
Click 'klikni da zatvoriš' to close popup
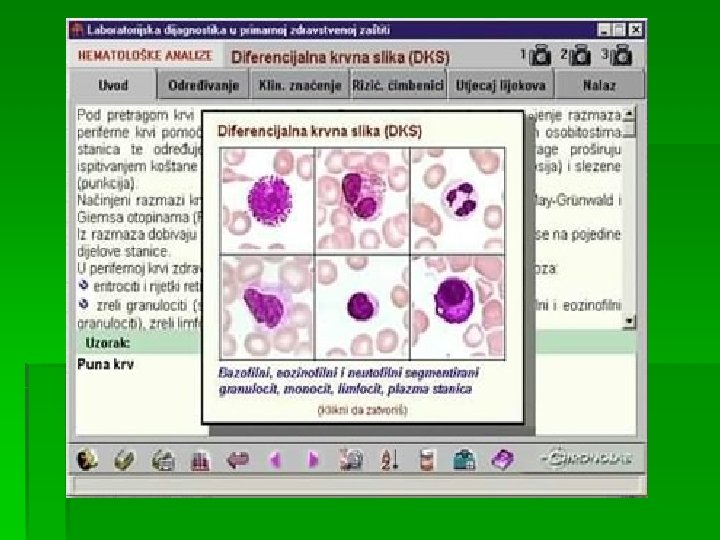coord(362,410)
